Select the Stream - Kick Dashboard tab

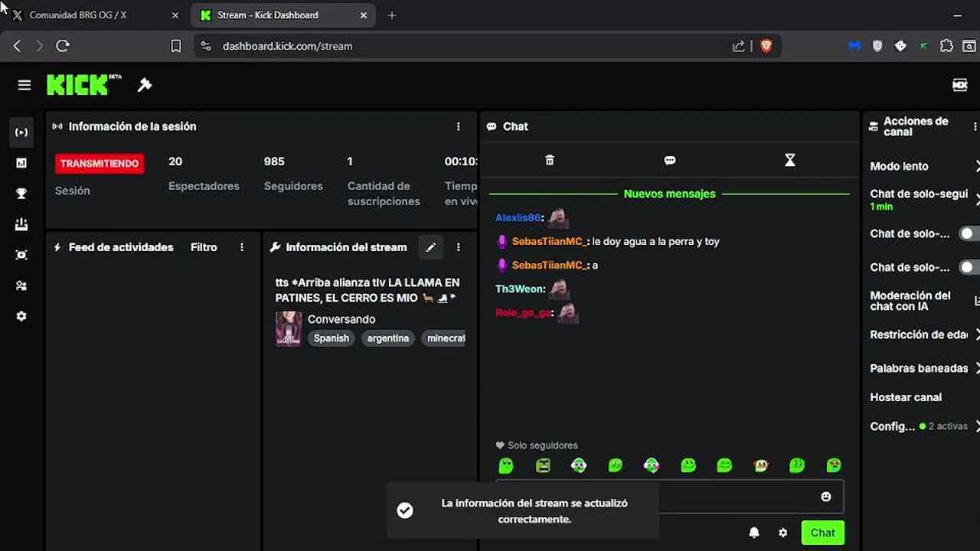tap(283, 15)
